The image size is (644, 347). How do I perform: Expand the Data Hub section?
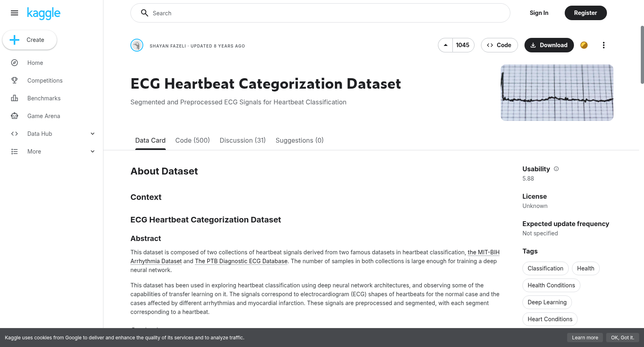click(x=93, y=134)
